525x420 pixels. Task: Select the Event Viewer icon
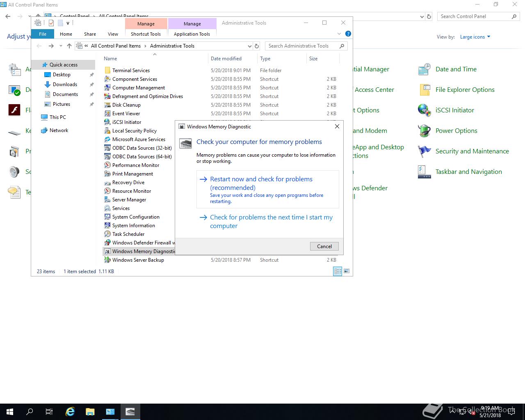(107, 114)
